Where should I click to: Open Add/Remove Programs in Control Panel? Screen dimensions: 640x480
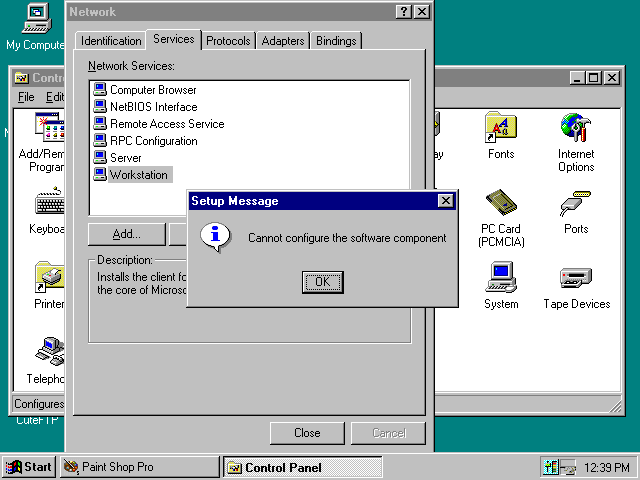coord(44,142)
